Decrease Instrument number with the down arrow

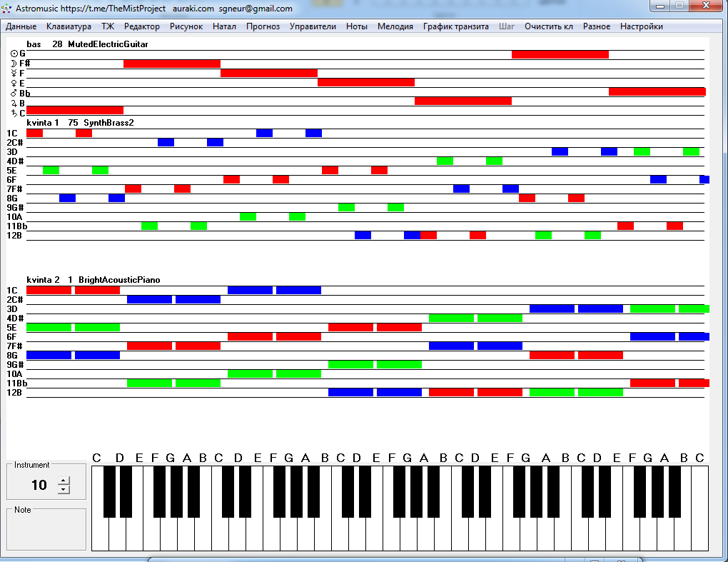point(64,489)
